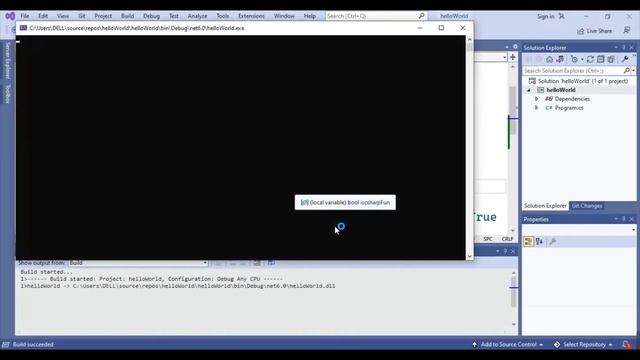Open the Debug menu
640x360 pixels.
click(151, 16)
